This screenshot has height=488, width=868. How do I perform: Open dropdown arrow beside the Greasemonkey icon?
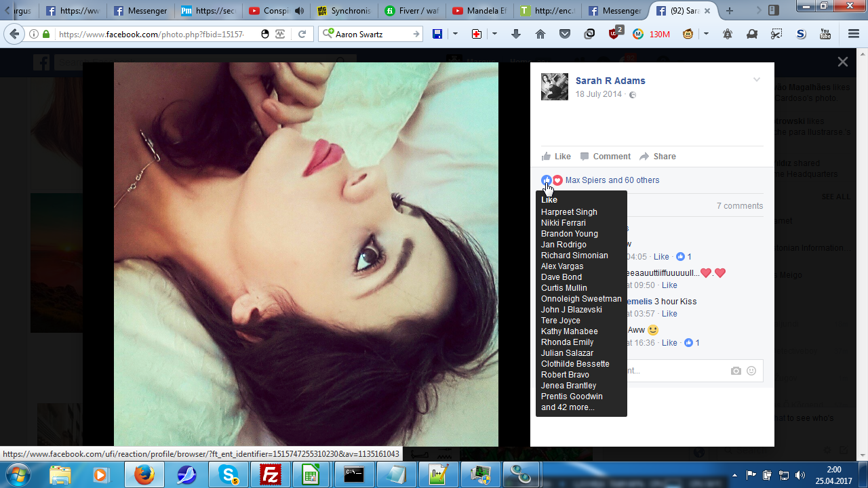(x=706, y=34)
